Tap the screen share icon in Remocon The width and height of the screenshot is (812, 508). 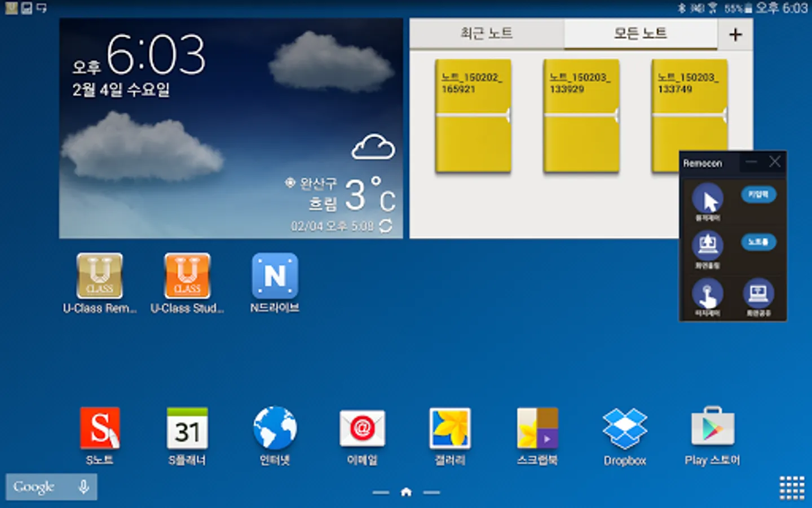(758, 294)
